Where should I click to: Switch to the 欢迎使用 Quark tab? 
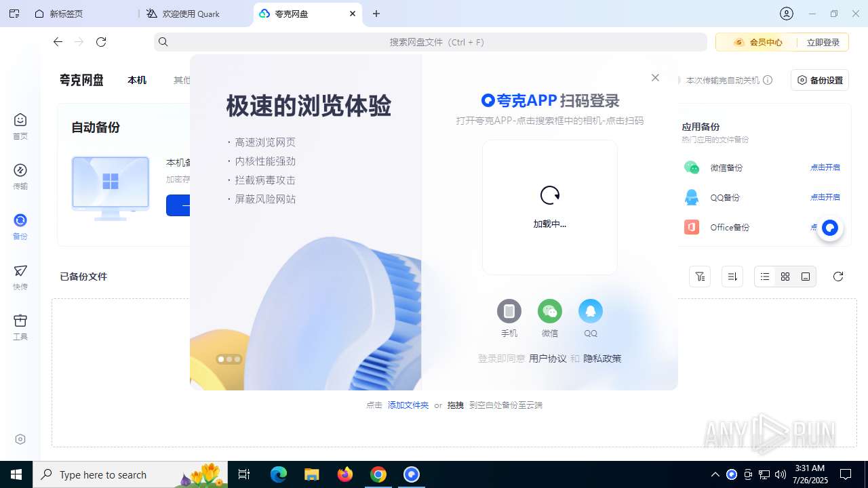click(x=197, y=14)
